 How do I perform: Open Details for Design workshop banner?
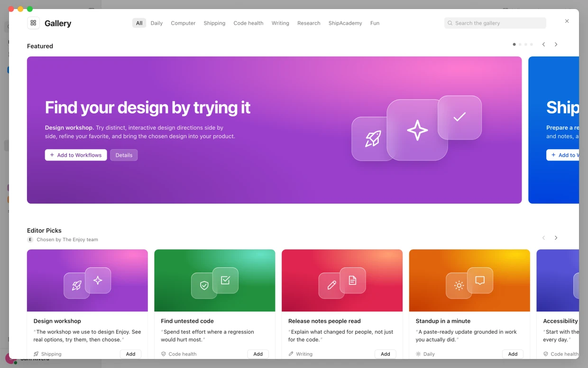[x=124, y=155]
